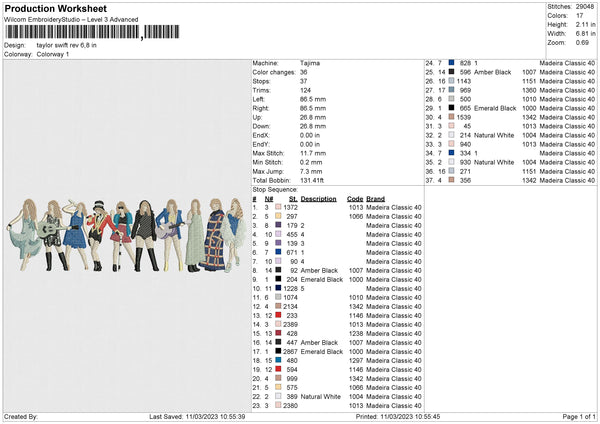The image size is (600, 424).
Task: Click the 'N#' column header
Action: 269,199
